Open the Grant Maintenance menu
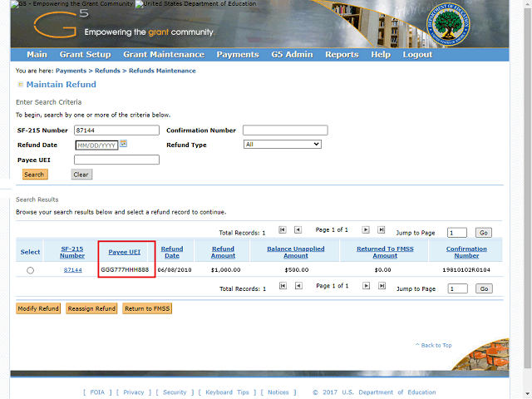Image resolution: width=532 pixels, height=399 pixels. coord(164,55)
